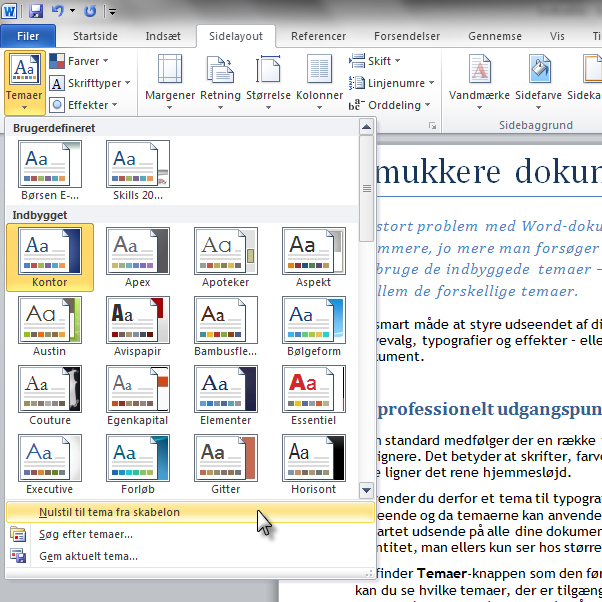Expand the Effekter theme effects dropdown
This screenshot has height=602, width=602.
click(x=84, y=105)
